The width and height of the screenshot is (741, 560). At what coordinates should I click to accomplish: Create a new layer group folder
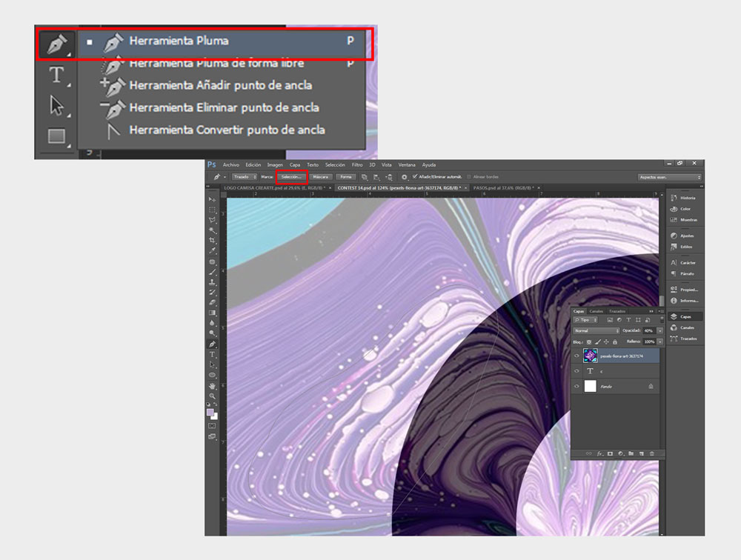point(631,453)
